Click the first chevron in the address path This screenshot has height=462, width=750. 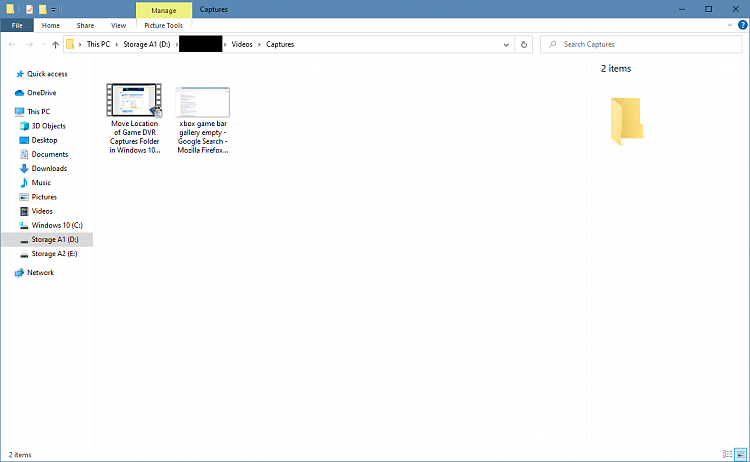click(x=80, y=44)
